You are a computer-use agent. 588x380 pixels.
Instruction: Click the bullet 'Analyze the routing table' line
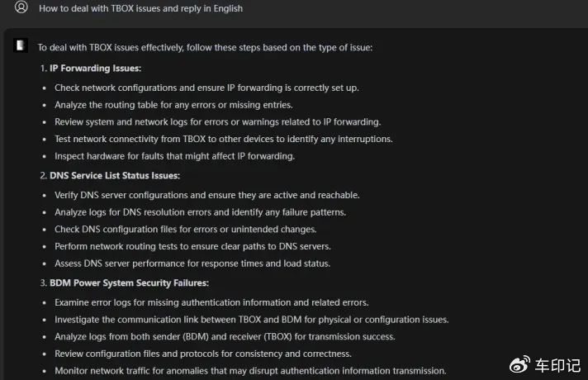click(173, 105)
